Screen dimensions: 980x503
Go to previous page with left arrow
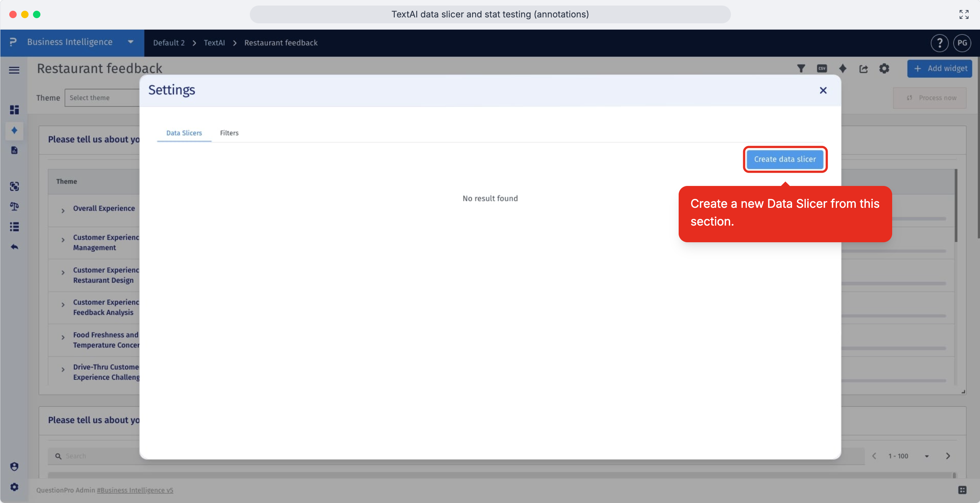click(x=874, y=456)
